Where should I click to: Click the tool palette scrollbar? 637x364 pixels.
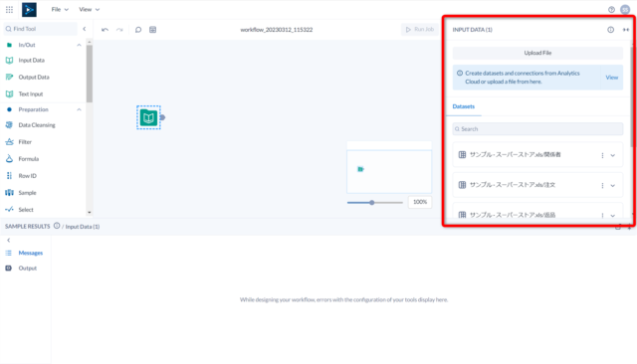90,74
